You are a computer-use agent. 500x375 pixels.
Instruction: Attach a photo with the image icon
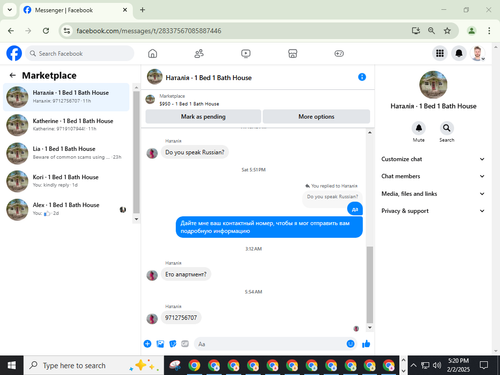(160, 344)
